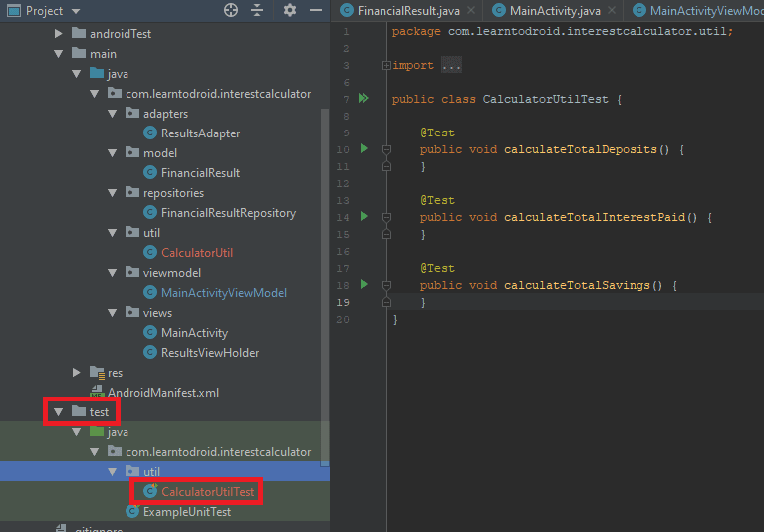This screenshot has width=764, height=532.
Task: Select AndroidManifest.xml file
Action: [162, 393]
